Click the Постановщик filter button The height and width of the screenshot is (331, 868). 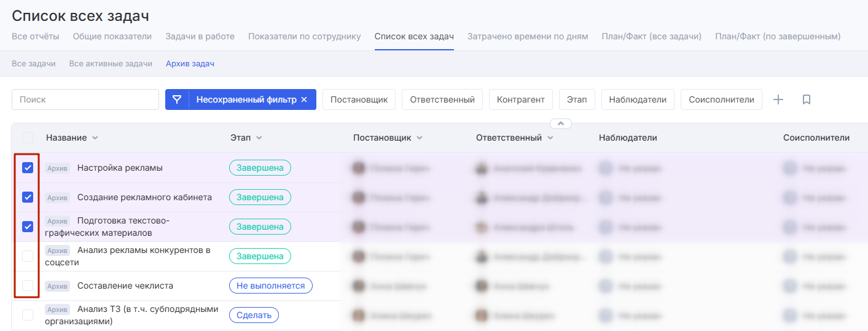tap(359, 99)
